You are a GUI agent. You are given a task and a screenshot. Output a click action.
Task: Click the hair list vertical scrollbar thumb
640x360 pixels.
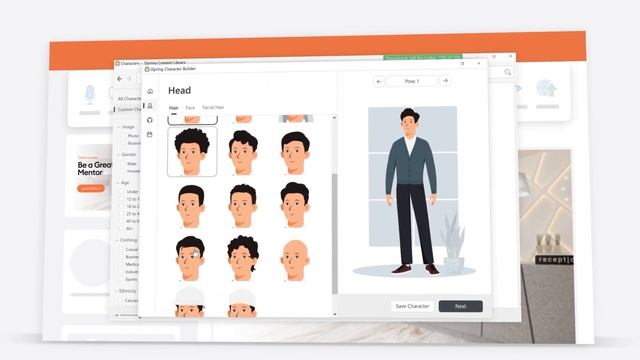(335, 233)
